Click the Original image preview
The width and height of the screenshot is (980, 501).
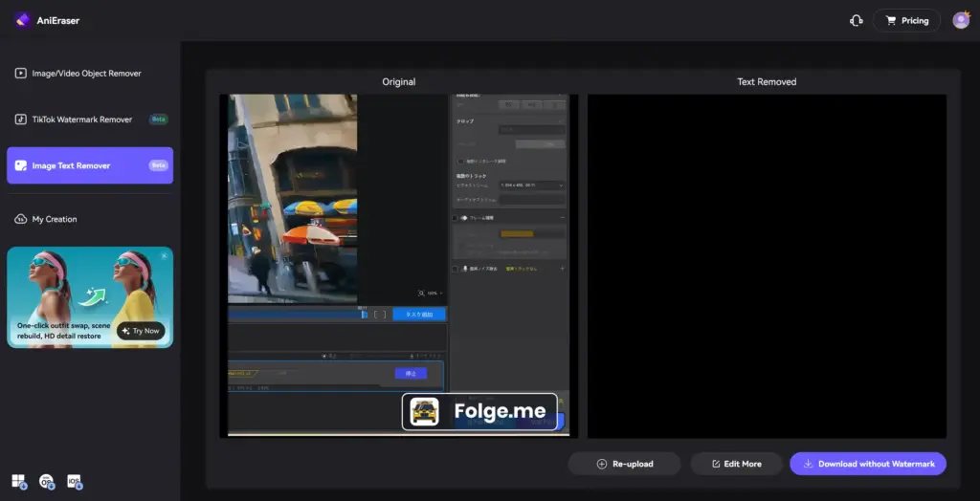pos(399,266)
